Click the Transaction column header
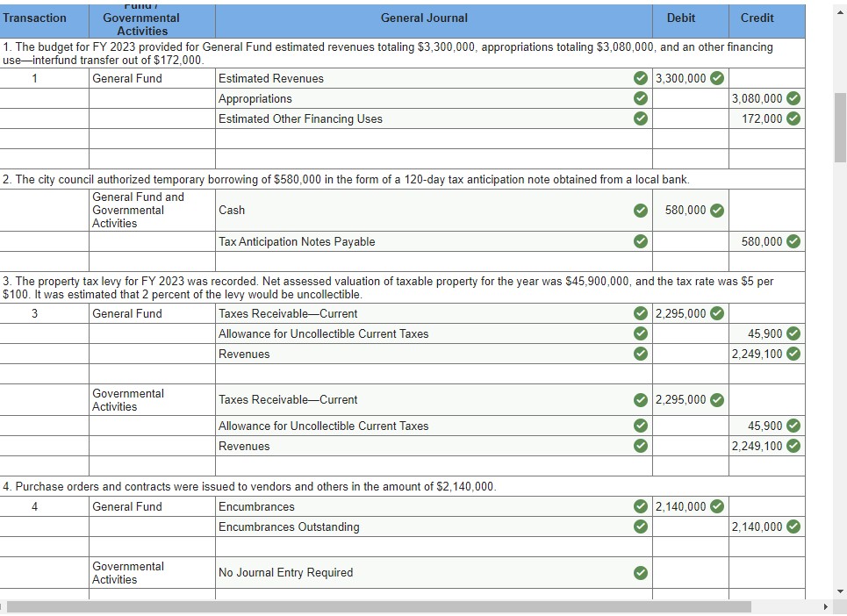Screen dimensions: 847x616 pyautogui.click(x=35, y=18)
